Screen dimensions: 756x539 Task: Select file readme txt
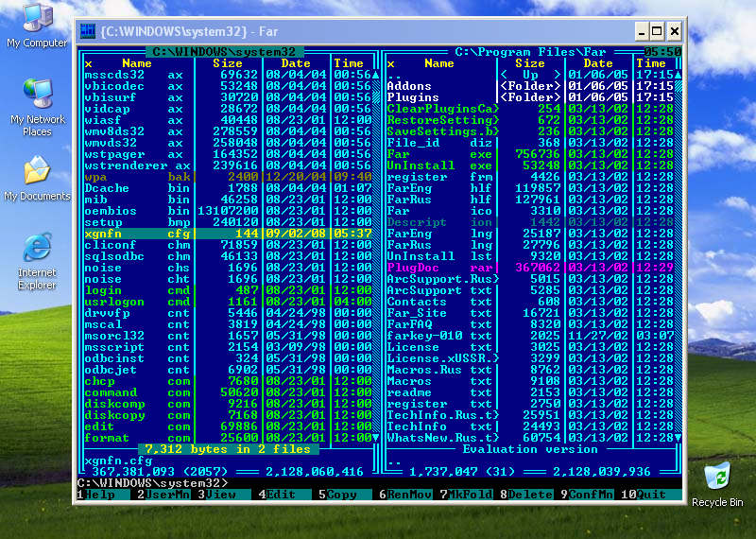coord(530,392)
